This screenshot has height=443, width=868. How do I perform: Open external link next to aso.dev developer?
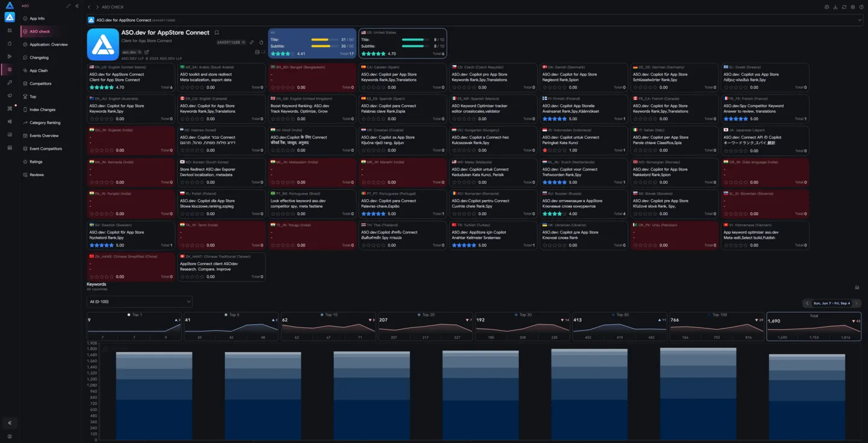click(x=146, y=52)
